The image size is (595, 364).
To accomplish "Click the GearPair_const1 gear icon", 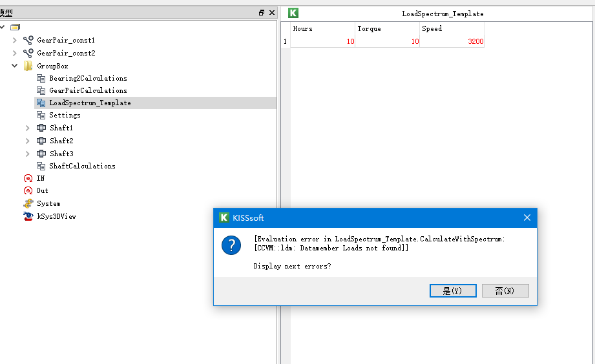I will pos(28,40).
